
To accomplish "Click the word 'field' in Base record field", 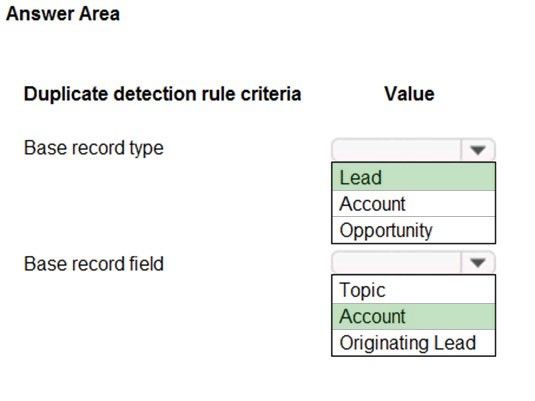I will click(146, 264).
